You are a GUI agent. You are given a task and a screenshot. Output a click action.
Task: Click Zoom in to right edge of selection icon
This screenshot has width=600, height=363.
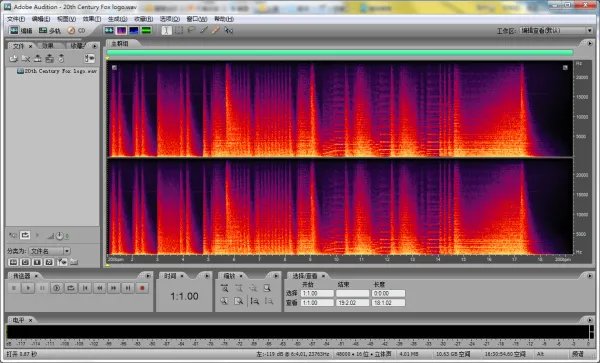coord(239,301)
